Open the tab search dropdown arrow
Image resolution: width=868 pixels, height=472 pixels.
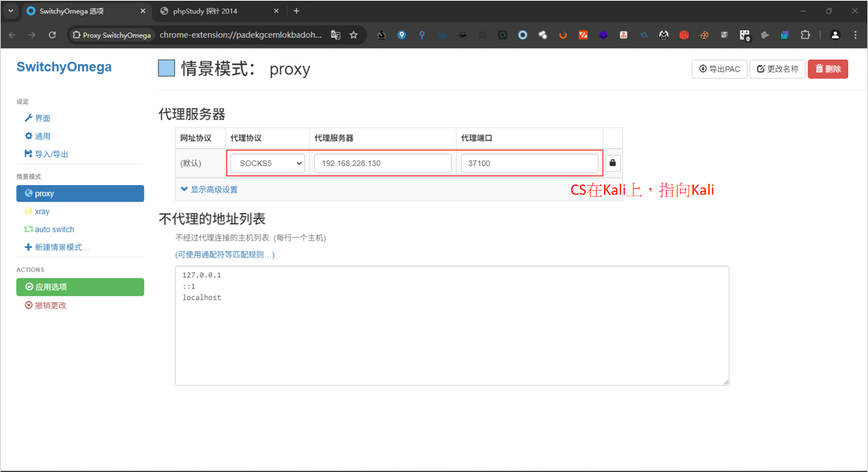click(x=10, y=10)
